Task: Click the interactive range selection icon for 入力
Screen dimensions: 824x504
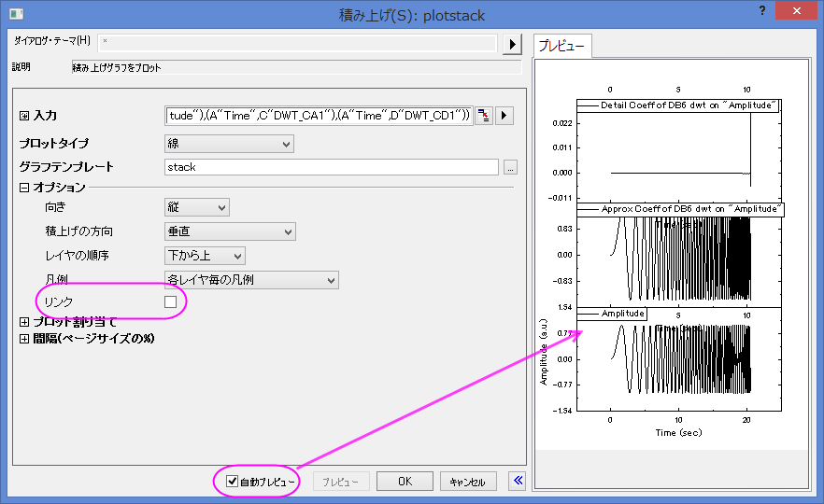Action: point(484,116)
